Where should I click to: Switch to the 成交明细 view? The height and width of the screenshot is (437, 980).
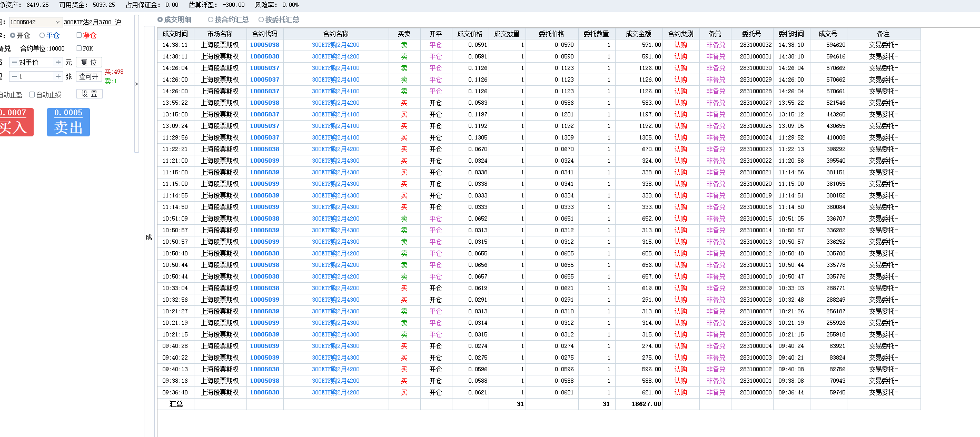pos(160,19)
